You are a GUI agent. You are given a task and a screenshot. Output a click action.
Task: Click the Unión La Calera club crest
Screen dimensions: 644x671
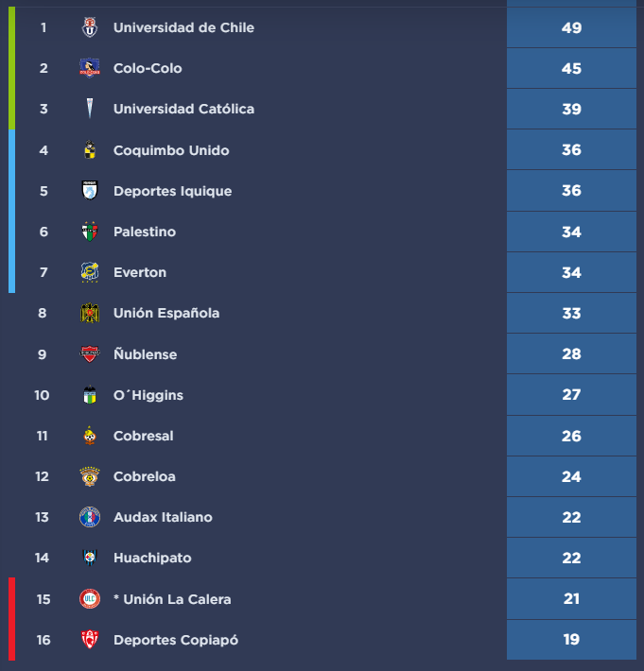coord(90,599)
